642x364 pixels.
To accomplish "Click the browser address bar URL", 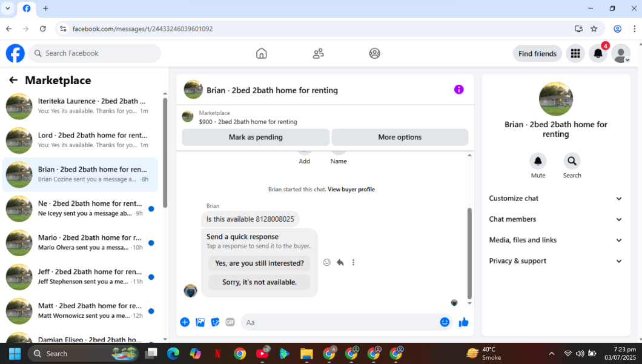I will [142, 28].
